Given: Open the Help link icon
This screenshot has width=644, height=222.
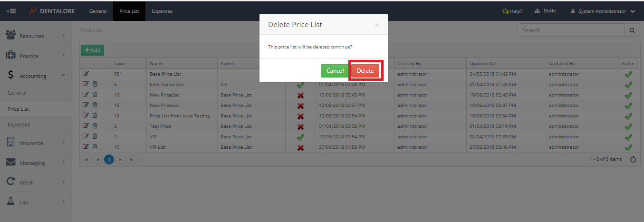Looking at the screenshot, I should [506, 11].
